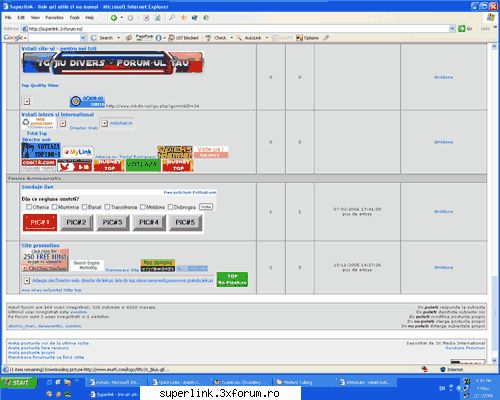Screen dimensions: 500x400
Task: Click the Google toolbar Options icon
Action: 299,38
